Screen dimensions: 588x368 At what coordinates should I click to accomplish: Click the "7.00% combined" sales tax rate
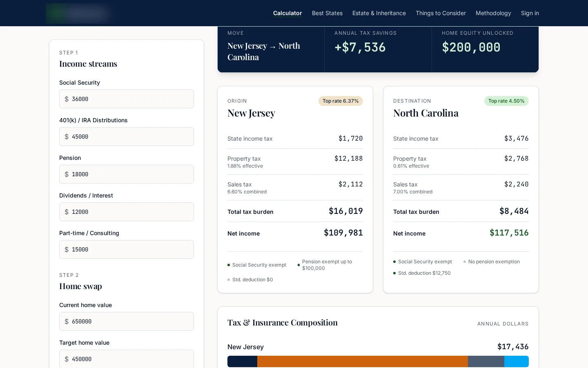[x=413, y=192]
